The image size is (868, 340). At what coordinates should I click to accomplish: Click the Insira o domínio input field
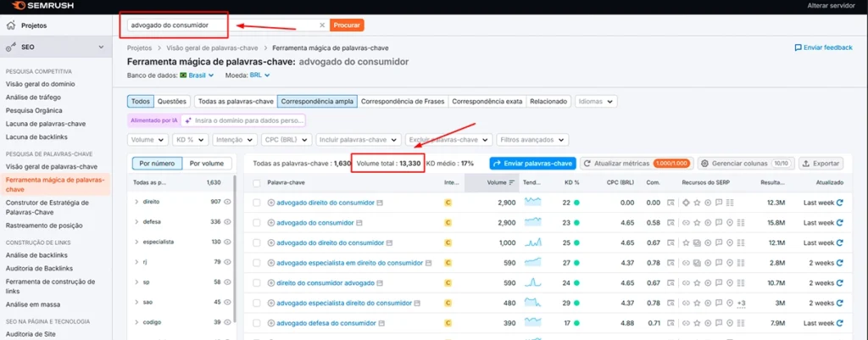pyautogui.click(x=243, y=120)
